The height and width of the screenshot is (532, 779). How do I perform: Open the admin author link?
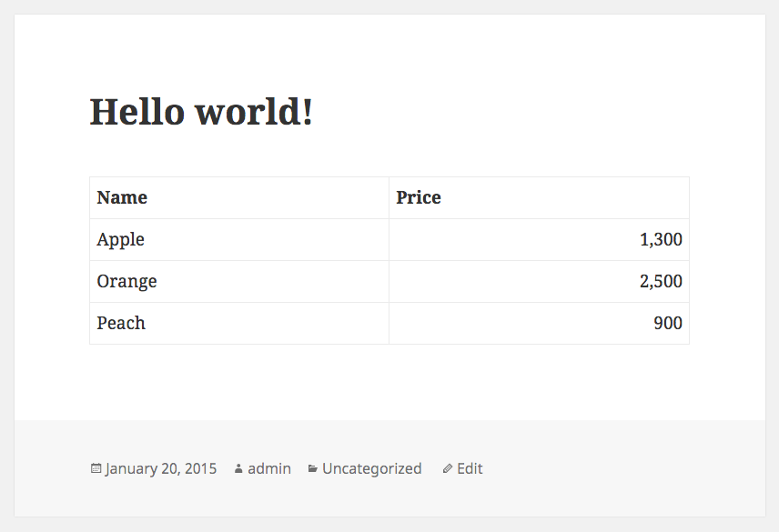pos(269,468)
